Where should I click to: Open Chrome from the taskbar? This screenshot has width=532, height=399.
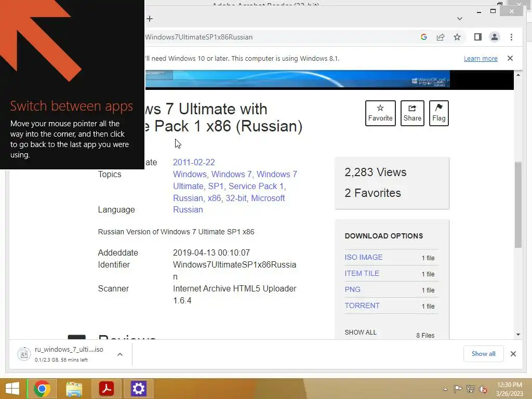(x=42, y=389)
